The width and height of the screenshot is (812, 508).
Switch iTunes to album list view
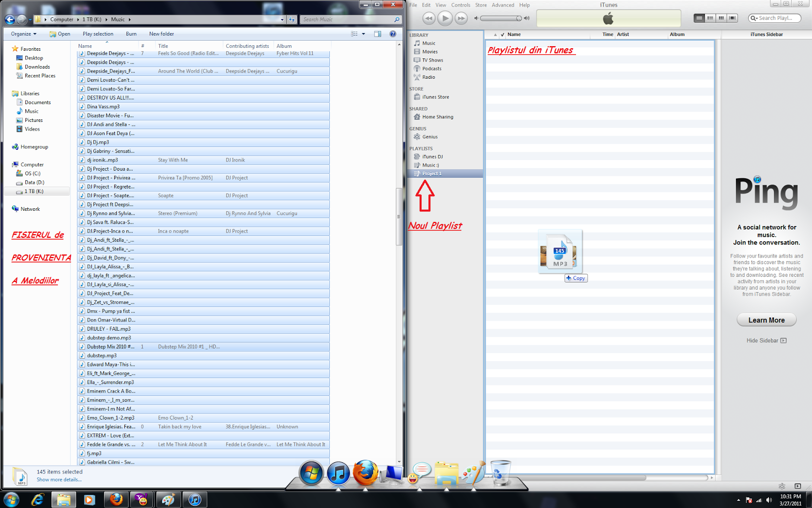pyautogui.click(x=710, y=18)
